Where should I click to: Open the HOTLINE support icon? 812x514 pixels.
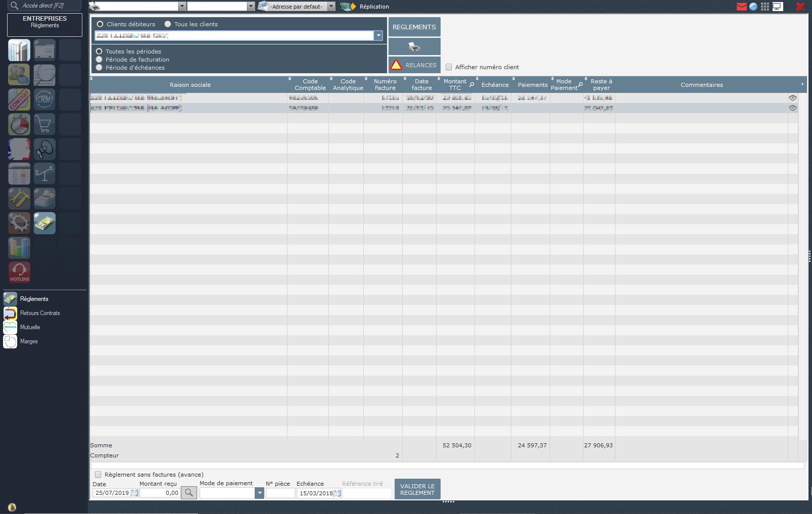coord(19,272)
